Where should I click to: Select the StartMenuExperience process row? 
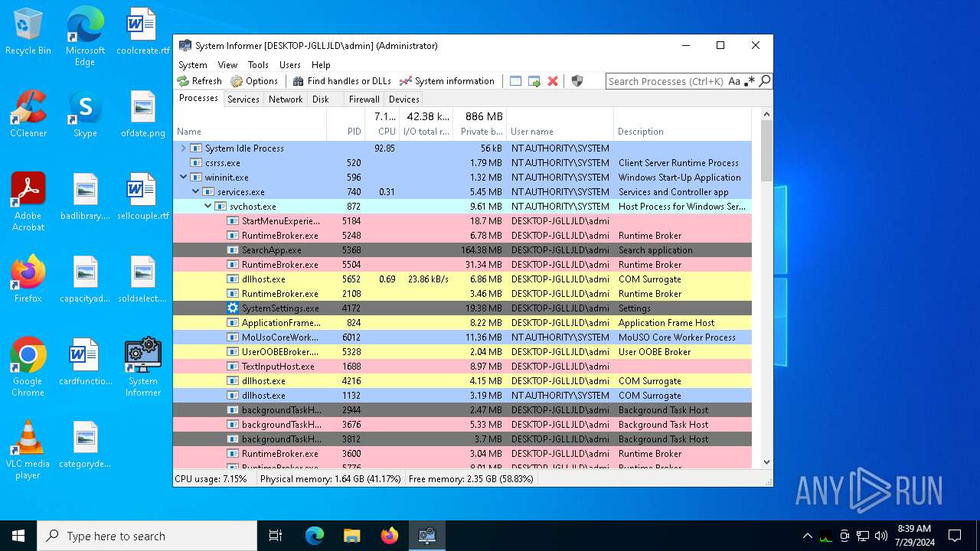[x=462, y=221]
